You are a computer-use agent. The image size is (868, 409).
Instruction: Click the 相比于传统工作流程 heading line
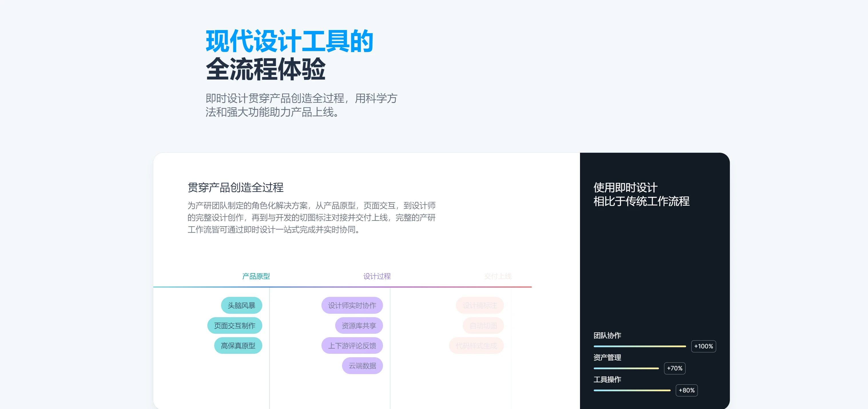(x=641, y=201)
